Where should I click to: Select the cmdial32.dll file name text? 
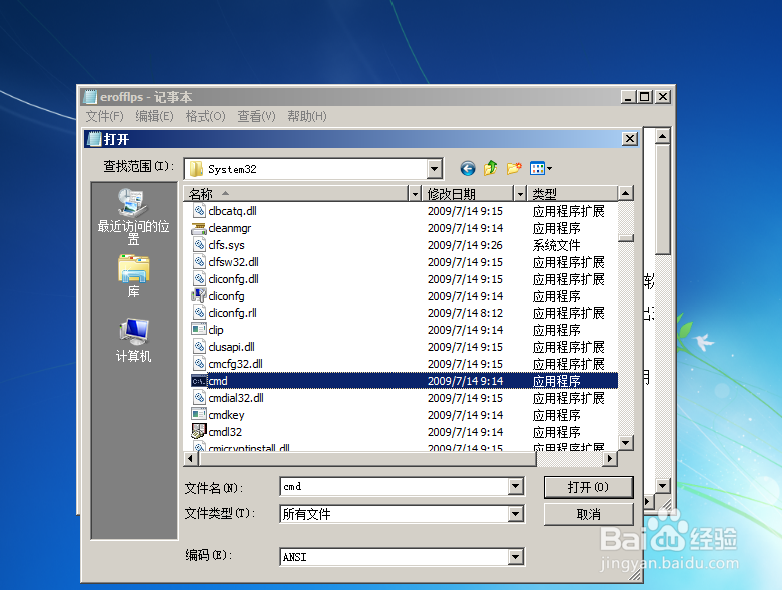236,398
